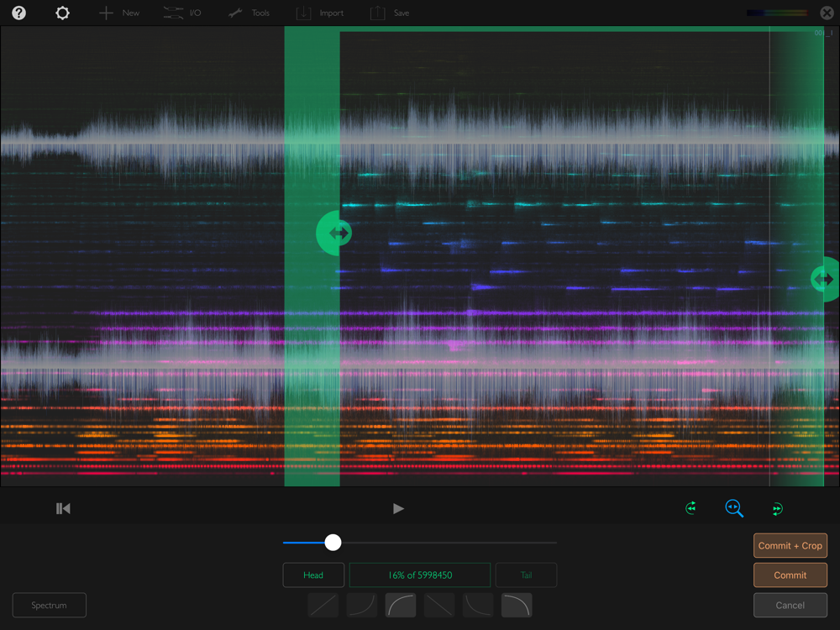Screen dimensions: 840x630
Task: Select the concave fade-out curve shape
Action: (478, 605)
